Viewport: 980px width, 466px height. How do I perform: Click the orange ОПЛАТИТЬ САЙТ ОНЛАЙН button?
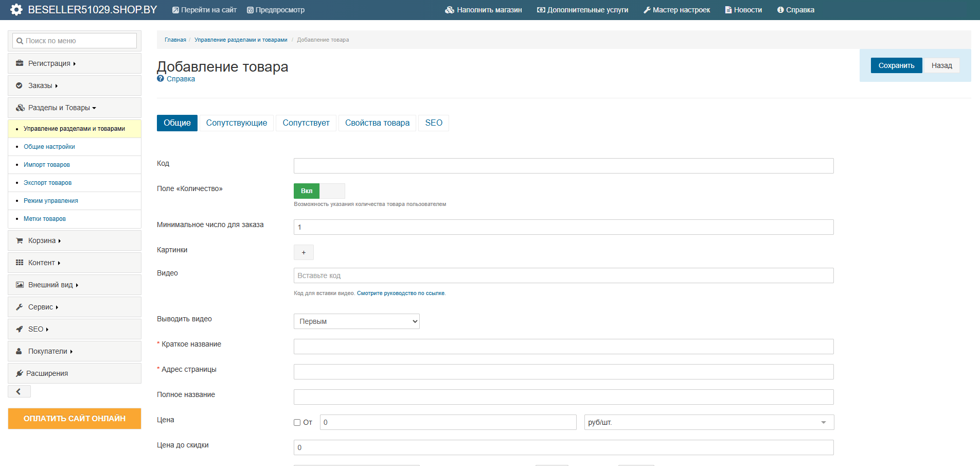pyautogui.click(x=75, y=419)
